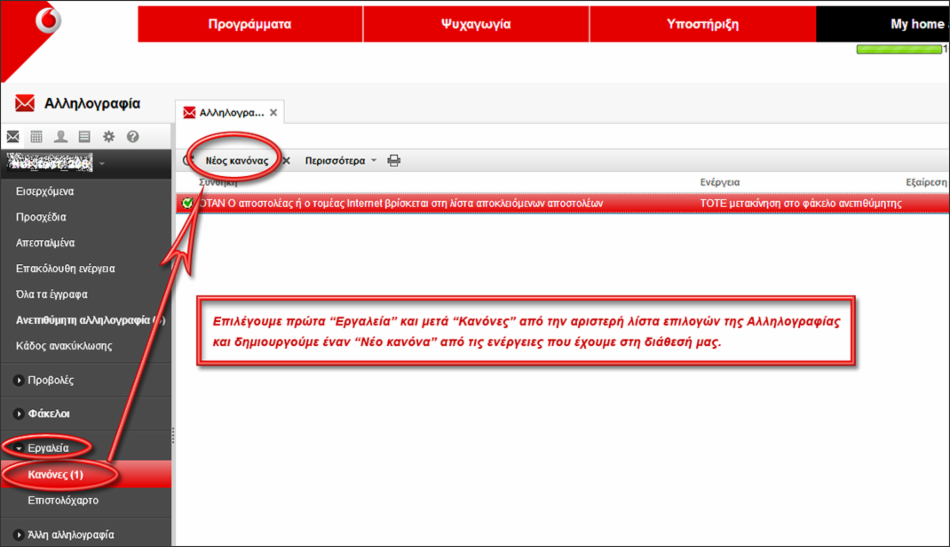Open the Υποστήριξη menu
Screen dimensions: 950x547
[x=702, y=24]
